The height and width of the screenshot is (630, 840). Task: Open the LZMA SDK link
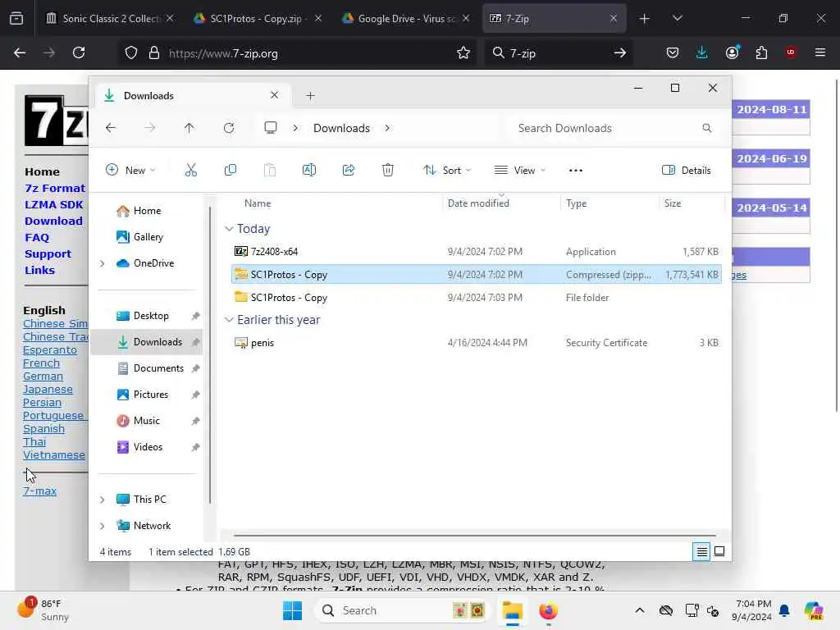53,204
